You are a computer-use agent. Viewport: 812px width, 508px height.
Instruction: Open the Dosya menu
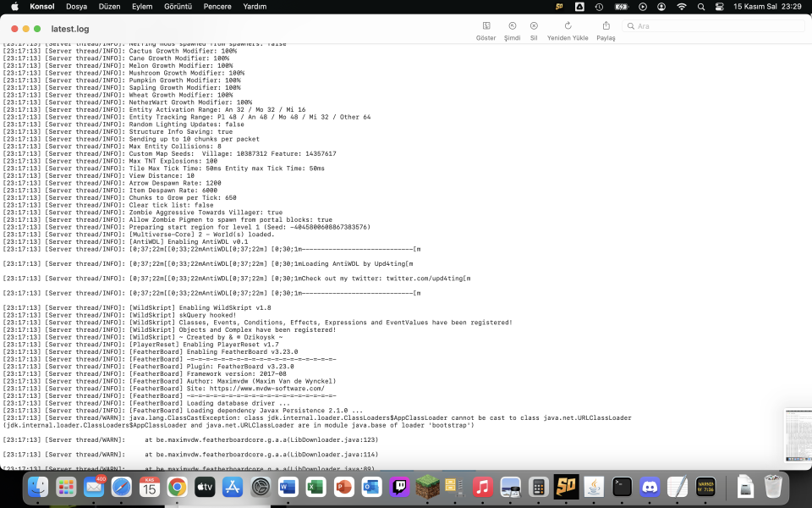[x=77, y=7]
